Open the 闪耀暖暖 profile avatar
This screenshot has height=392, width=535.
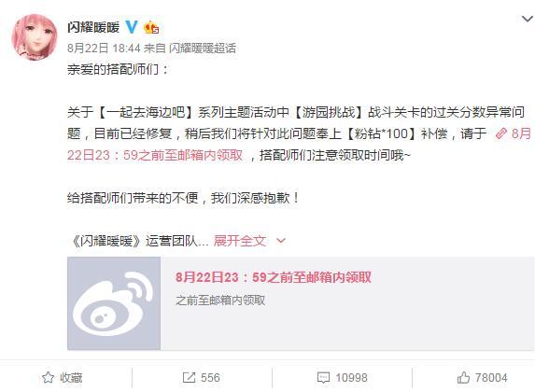(35, 36)
